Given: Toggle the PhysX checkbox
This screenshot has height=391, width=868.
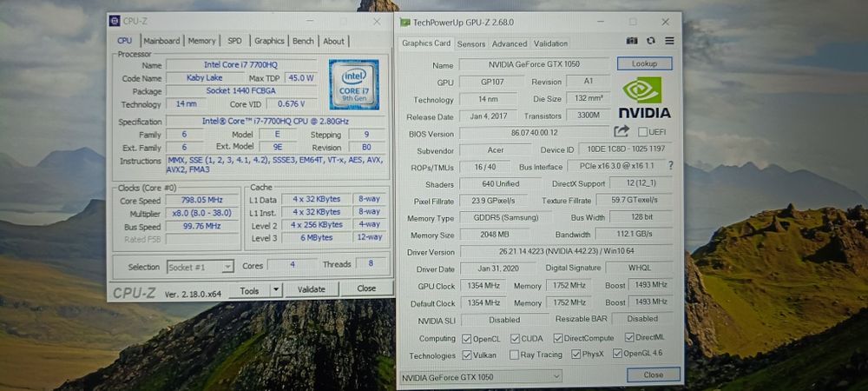Looking at the screenshot, I should [x=575, y=355].
